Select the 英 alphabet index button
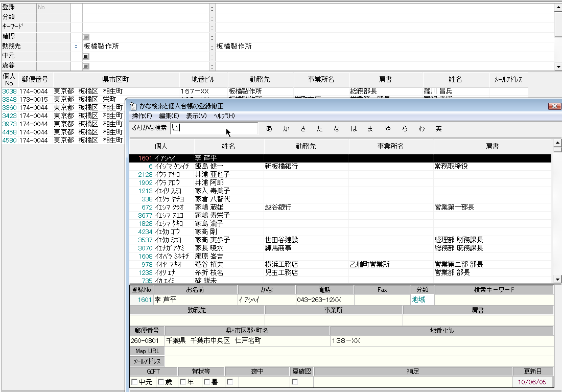This screenshot has height=392, width=562. pyautogui.click(x=438, y=129)
